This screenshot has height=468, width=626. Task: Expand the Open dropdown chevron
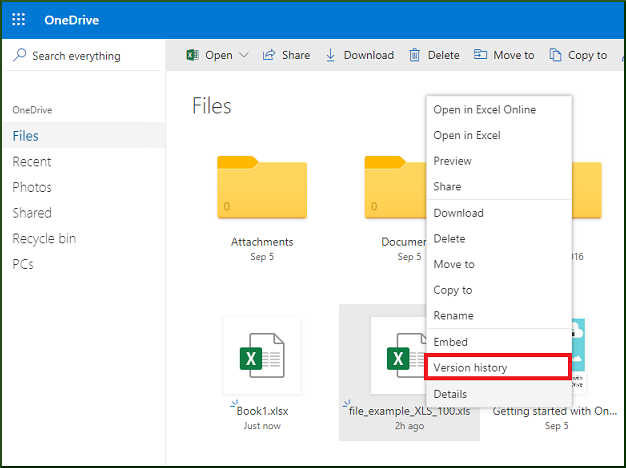point(244,55)
